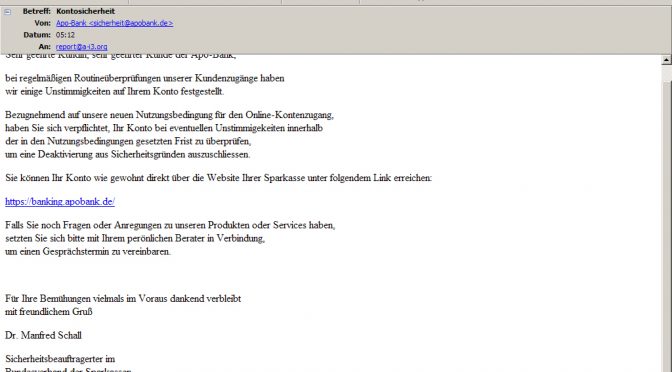This screenshot has width=672, height=372.
Task: Open the https://banking.apobank.de/ link
Action: 60,201
